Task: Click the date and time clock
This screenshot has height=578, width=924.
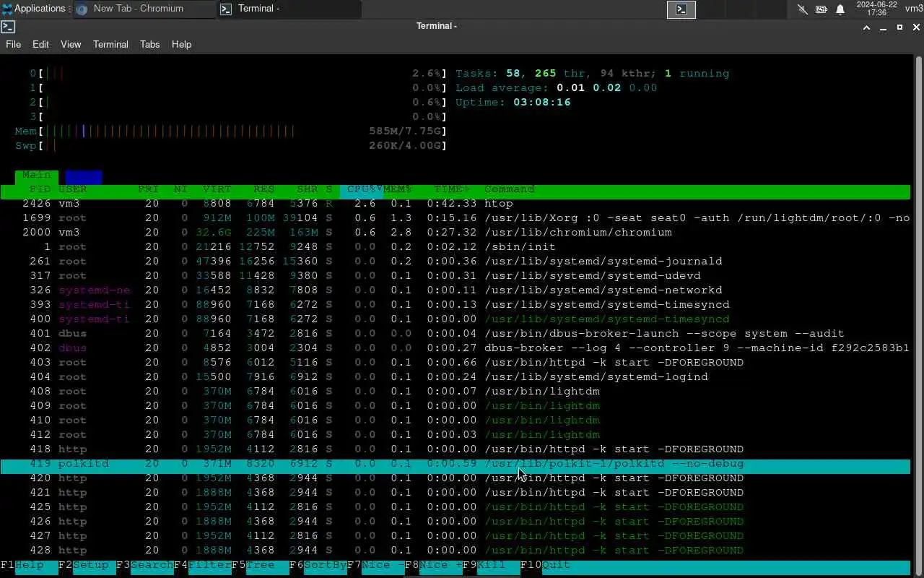Action: pos(876,9)
